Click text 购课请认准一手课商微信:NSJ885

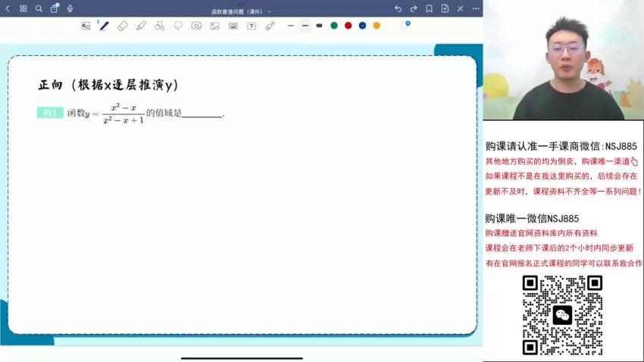point(561,146)
